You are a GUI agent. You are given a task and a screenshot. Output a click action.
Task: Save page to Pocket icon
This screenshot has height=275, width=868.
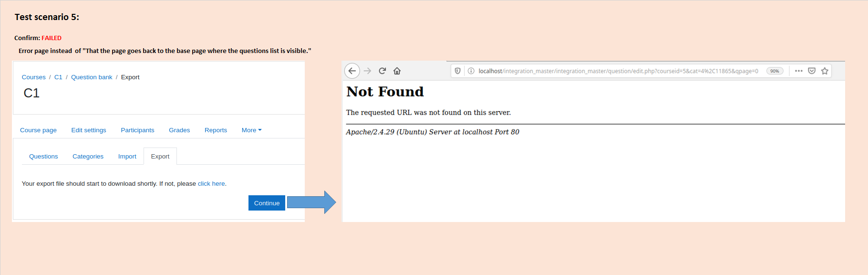[812, 71]
